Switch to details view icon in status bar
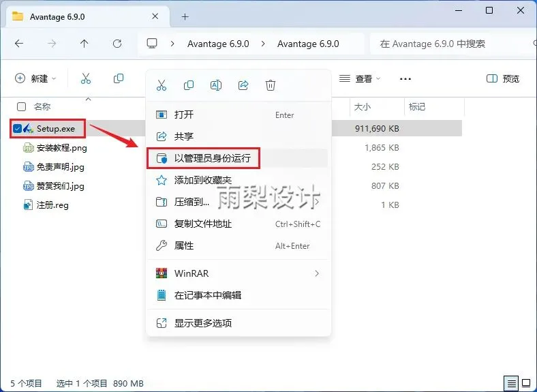This screenshot has width=537, height=392. (511, 382)
